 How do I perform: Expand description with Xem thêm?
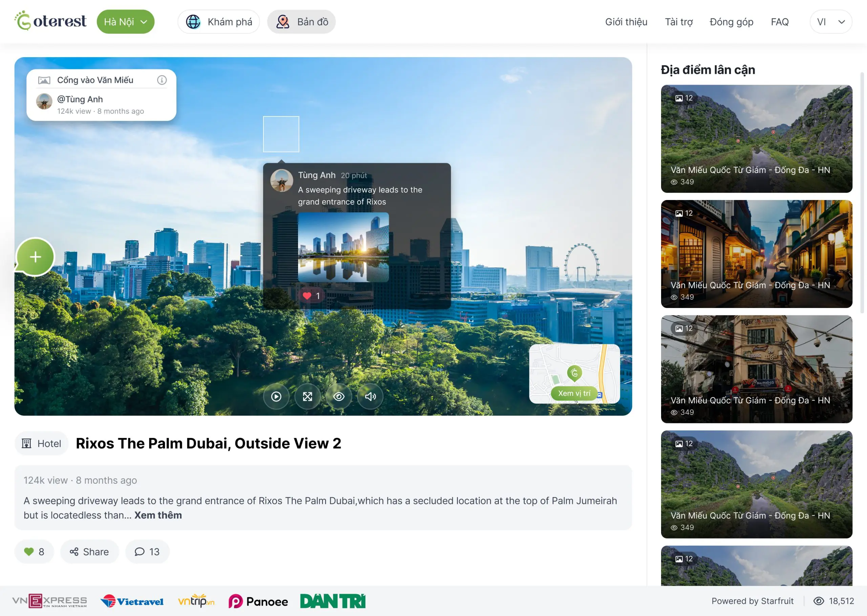coord(158,515)
